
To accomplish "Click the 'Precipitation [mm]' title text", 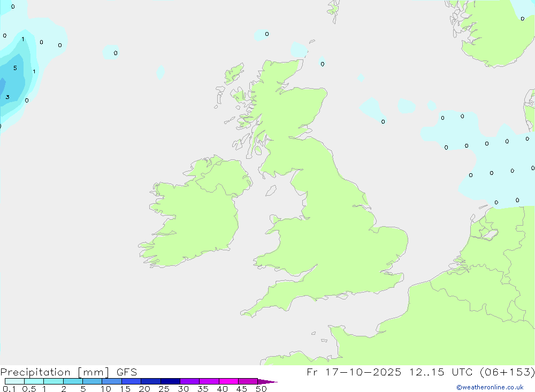I will [x=55, y=372].
